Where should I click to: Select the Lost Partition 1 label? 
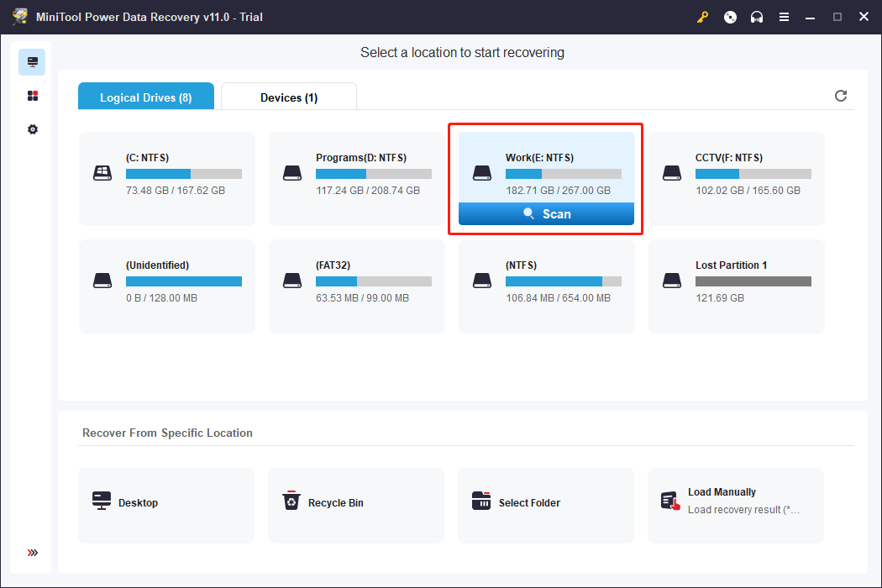click(x=732, y=265)
